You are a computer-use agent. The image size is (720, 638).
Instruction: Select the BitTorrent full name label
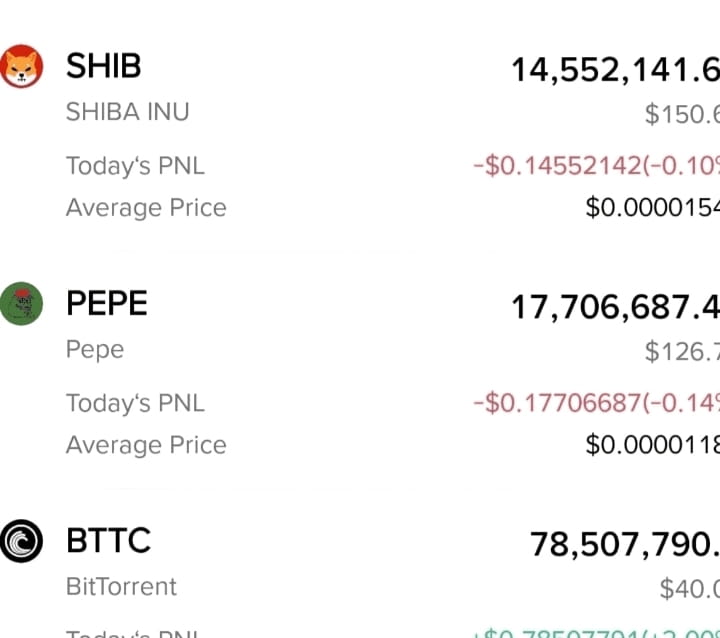[121, 587]
